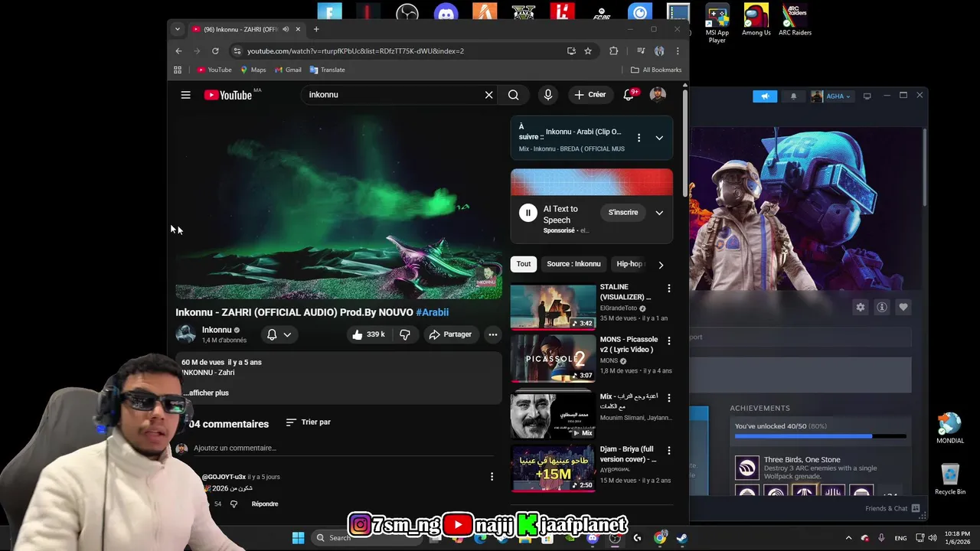This screenshot has width=980, height=551.
Task: Open Chrome media controls icon
Action: click(x=641, y=51)
